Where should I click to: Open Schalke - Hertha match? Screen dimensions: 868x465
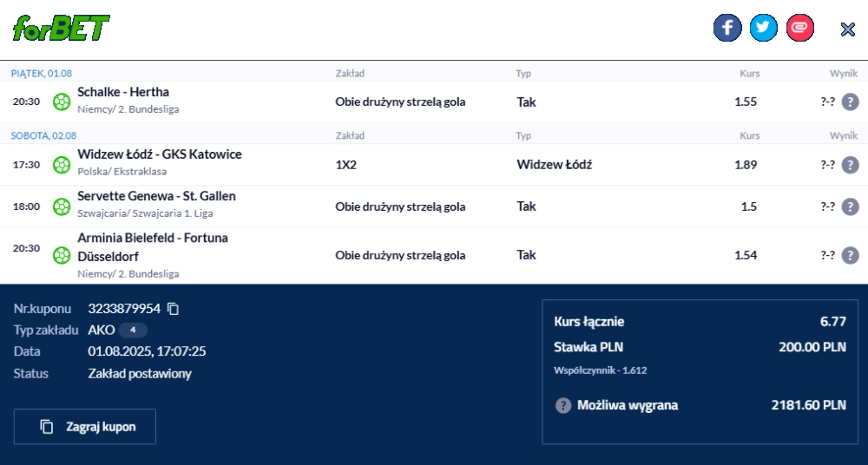pos(123,92)
